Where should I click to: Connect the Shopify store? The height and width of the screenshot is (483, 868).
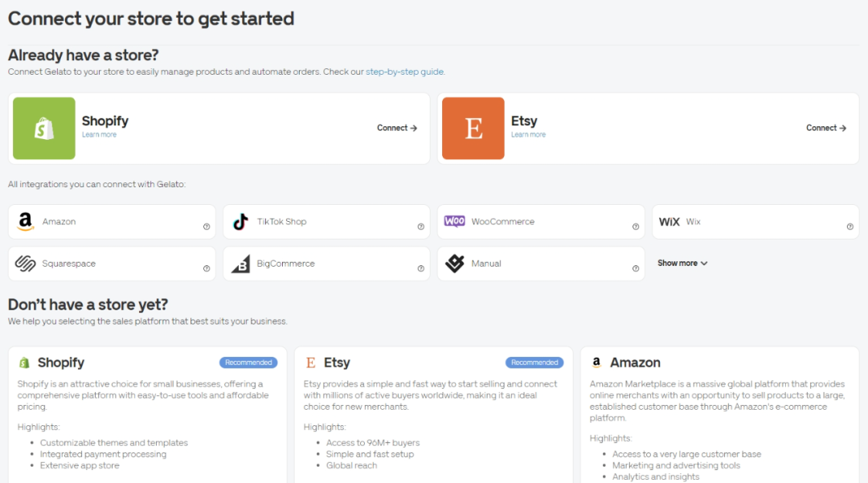(x=397, y=128)
